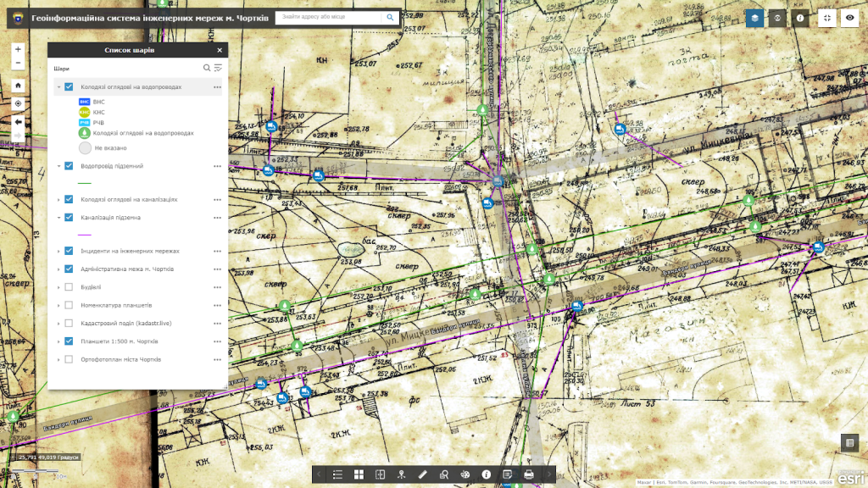Viewport: 868px width, 488px height.
Task: Go to previous map extent arrow
Action: [x=18, y=122]
